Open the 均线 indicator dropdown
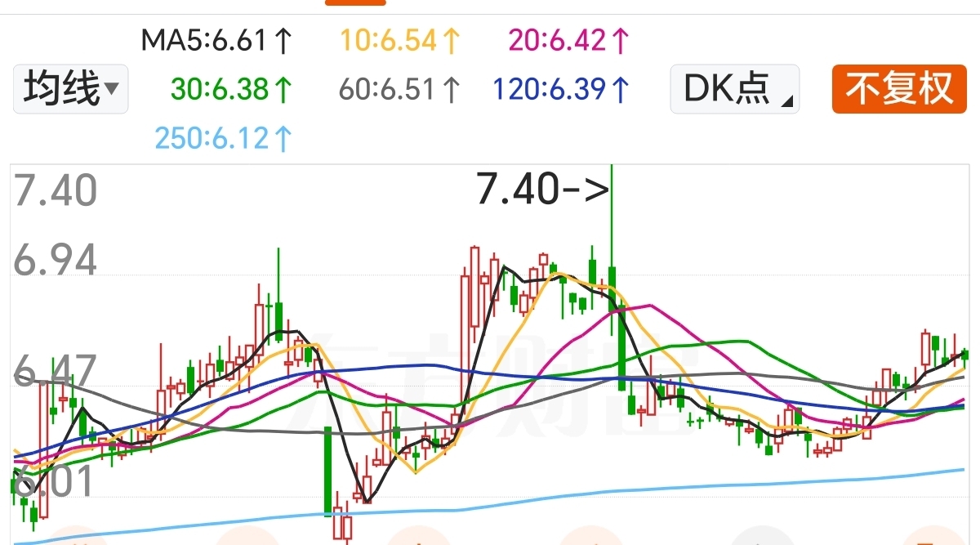 pyautogui.click(x=71, y=88)
